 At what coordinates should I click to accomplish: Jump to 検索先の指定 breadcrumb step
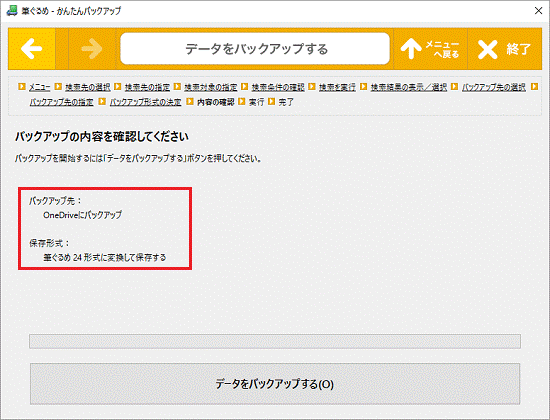(x=147, y=87)
